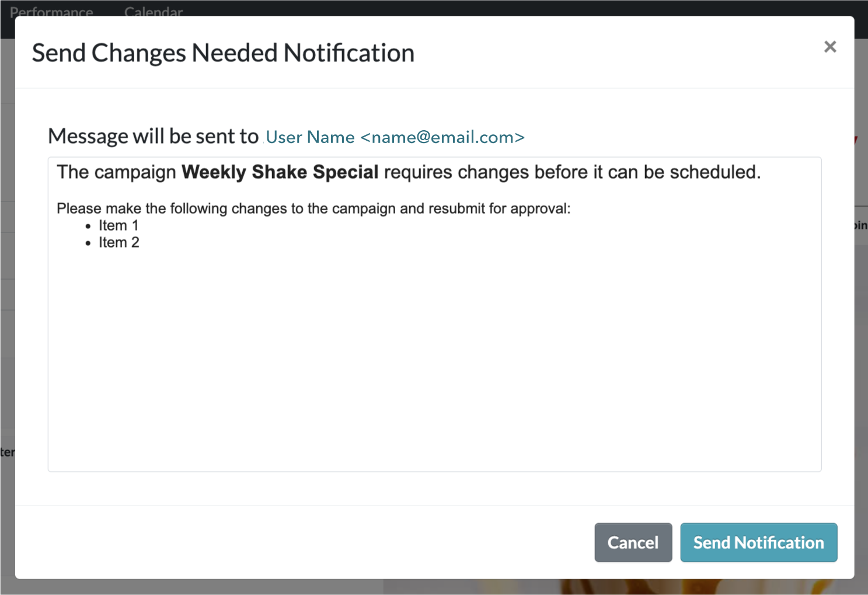Switch to the Performance tab behind the dialog
This screenshot has height=595, width=868.
51,11
